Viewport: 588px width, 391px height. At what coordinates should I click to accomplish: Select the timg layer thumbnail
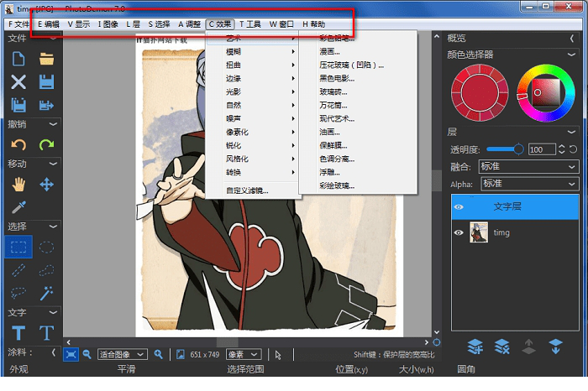[479, 232]
